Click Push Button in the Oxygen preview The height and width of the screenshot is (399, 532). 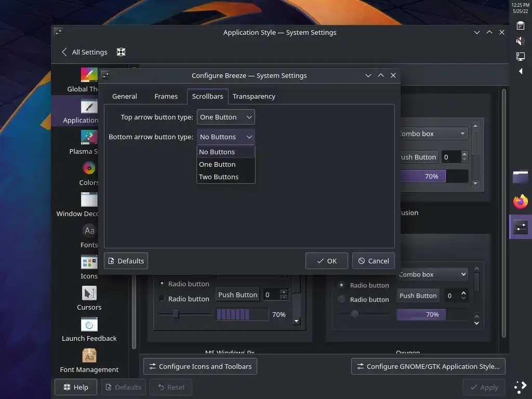[x=418, y=296]
